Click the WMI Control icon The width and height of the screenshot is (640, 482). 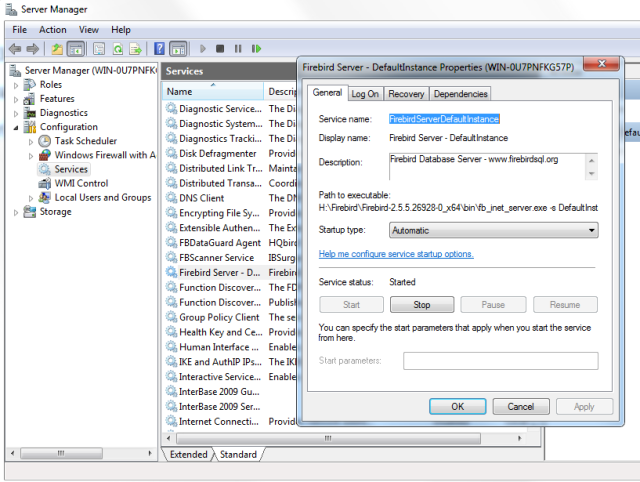point(44,183)
